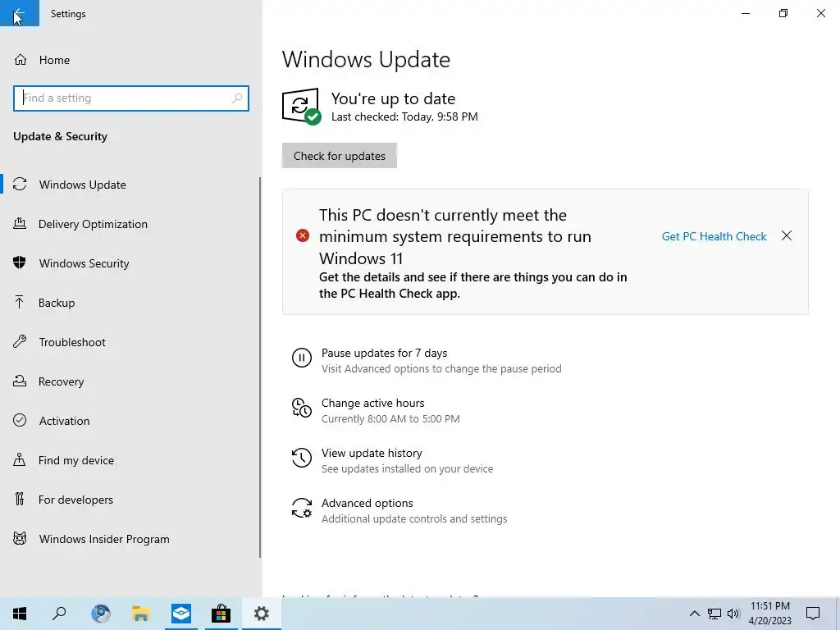Image resolution: width=840 pixels, height=630 pixels.
Task: Dismiss the Windows 11 requirements notice
Action: coord(786,235)
